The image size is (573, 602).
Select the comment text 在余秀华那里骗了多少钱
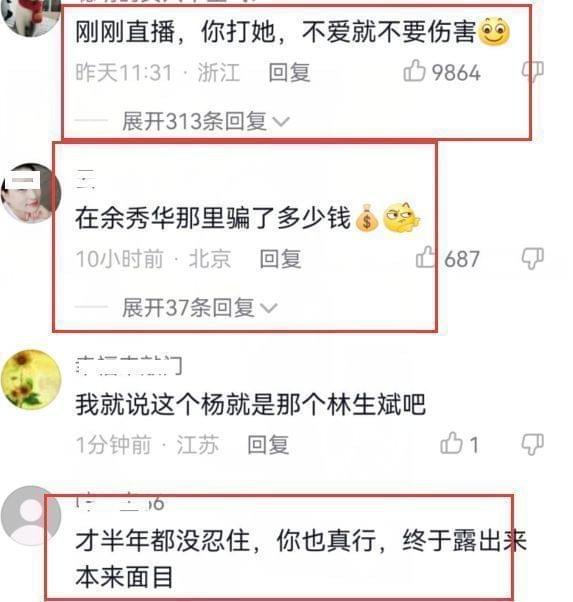click(x=213, y=218)
